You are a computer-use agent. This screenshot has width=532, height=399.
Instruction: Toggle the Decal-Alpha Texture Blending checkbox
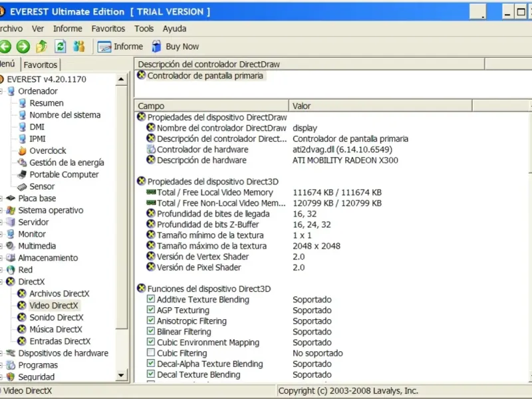pyautogui.click(x=151, y=363)
